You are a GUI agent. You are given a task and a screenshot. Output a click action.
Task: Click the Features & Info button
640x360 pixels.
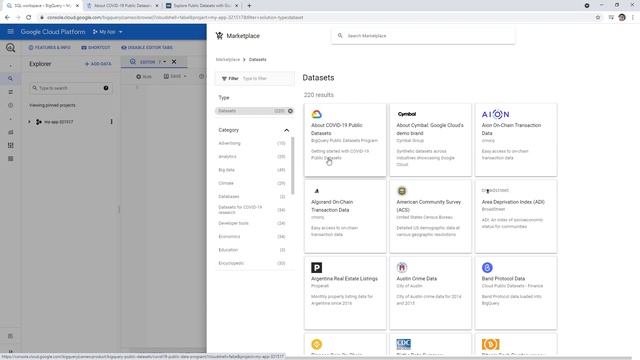pyautogui.click(x=49, y=48)
